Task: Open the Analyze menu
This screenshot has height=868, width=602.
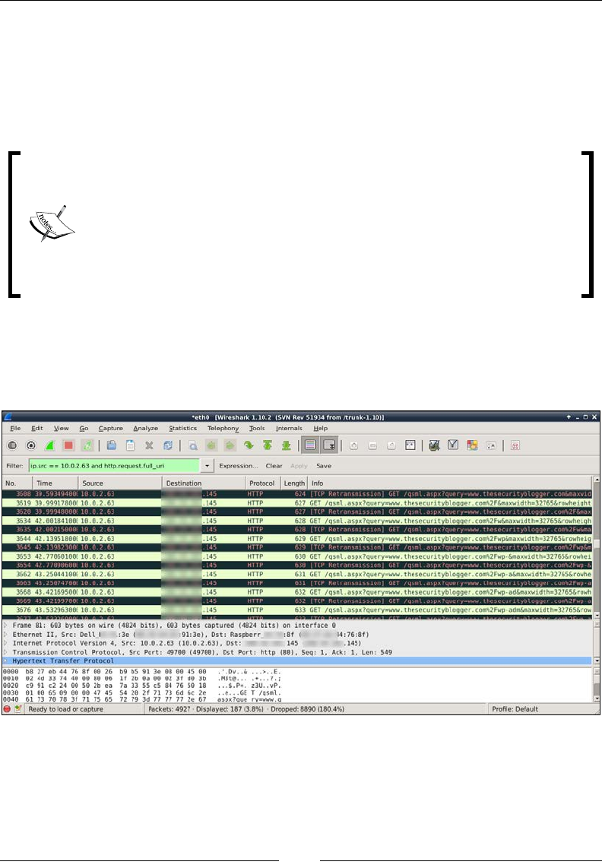Action: (146, 428)
